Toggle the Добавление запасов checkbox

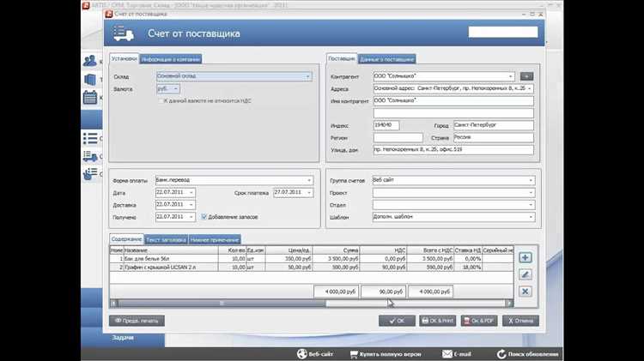tap(204, 217)
